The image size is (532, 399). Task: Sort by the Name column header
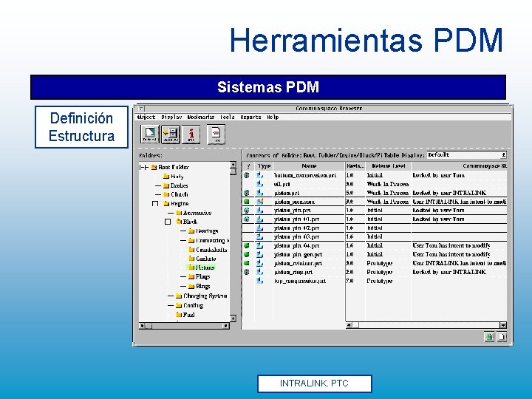309,166
